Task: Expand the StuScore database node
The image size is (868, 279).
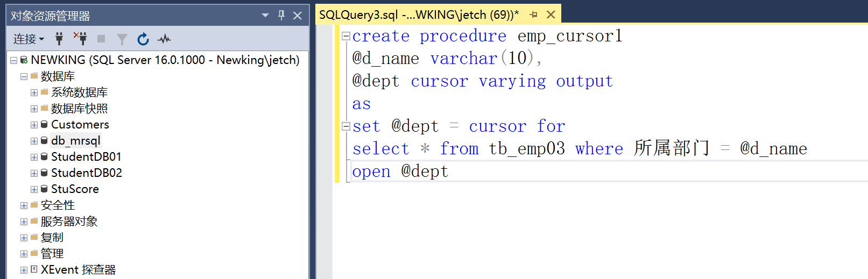Action: pos(34,189)
